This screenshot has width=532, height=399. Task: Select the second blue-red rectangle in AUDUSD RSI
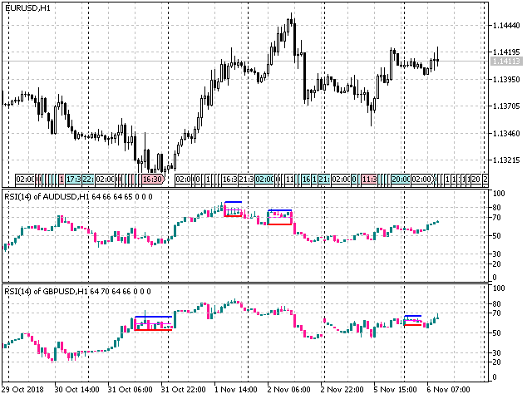click(x=280, y=217)
